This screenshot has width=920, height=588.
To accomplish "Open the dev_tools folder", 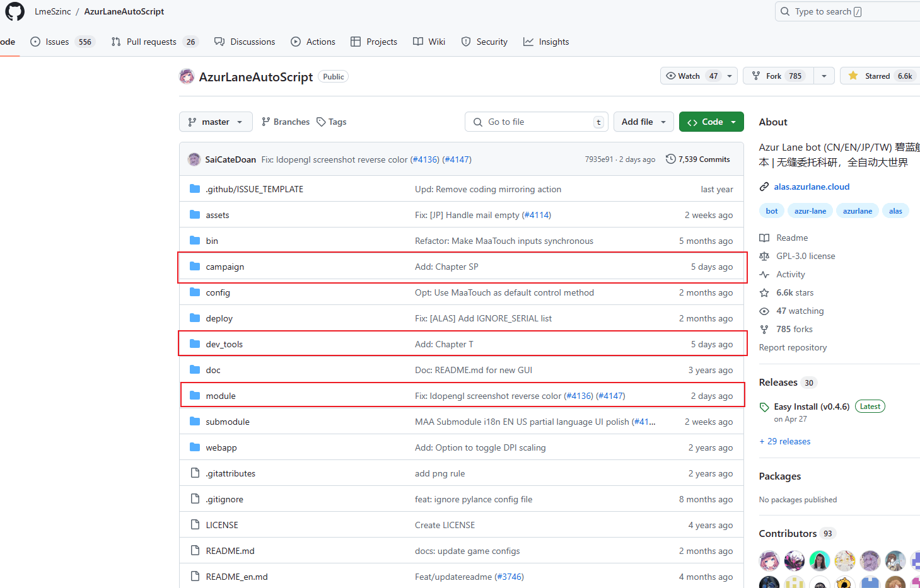I will 224,344.
